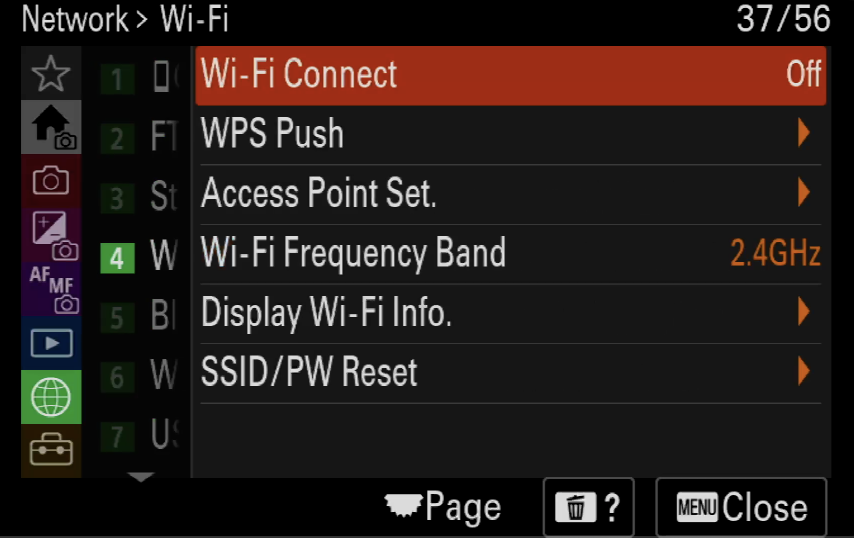Viewport: 854px width, 538px height.
Task: Change Wi-Fi Frequency Band 2.4GHz value
Action: coord(774,253)
